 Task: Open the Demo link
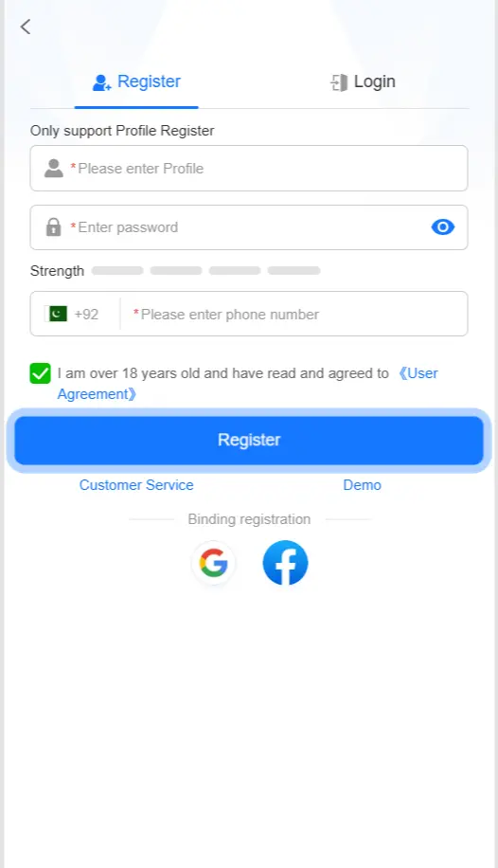click(x=363, y=485)
